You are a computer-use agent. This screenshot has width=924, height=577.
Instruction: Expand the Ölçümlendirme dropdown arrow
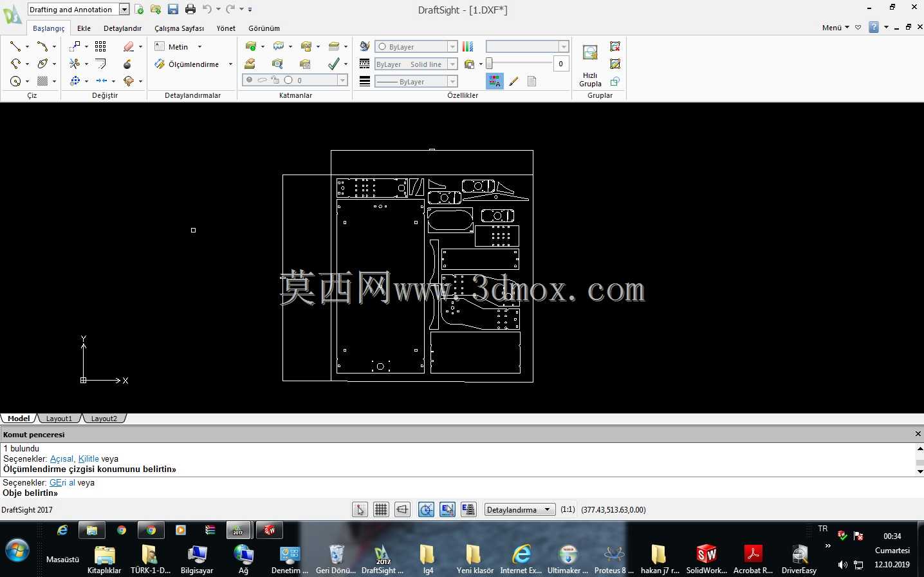pyautogui.click(x=230, y=64)
